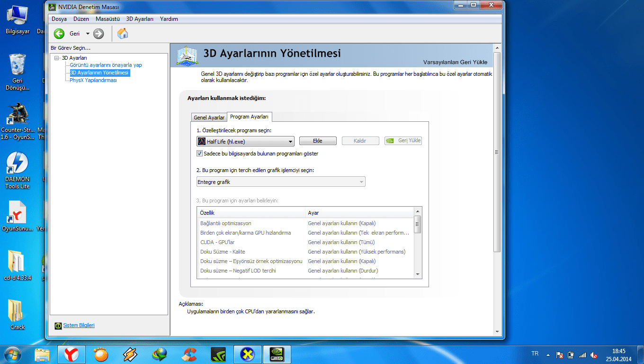Select the "CUDA - GPU'lar" row
This screenshot has width=644, height=364.
click(x=305, y=242)
